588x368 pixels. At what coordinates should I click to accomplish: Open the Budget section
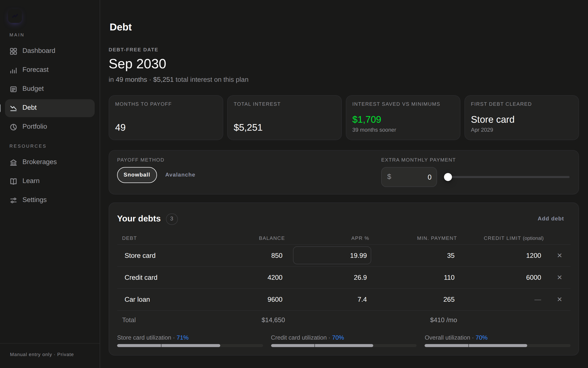point(50,89)
